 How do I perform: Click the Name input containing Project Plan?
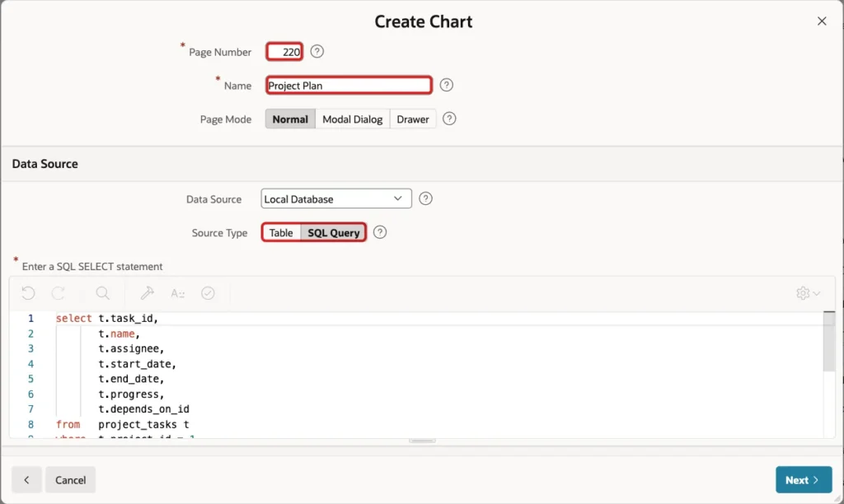(x=349, y=85)
